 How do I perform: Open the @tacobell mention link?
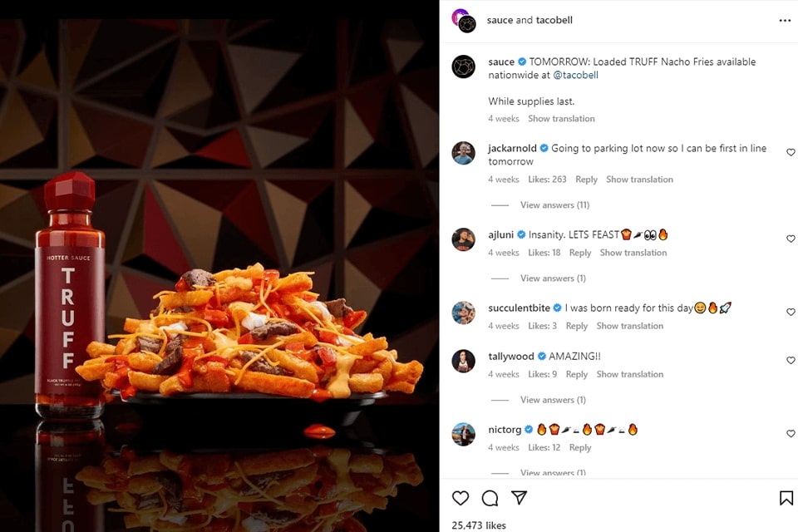pos(575,75)
